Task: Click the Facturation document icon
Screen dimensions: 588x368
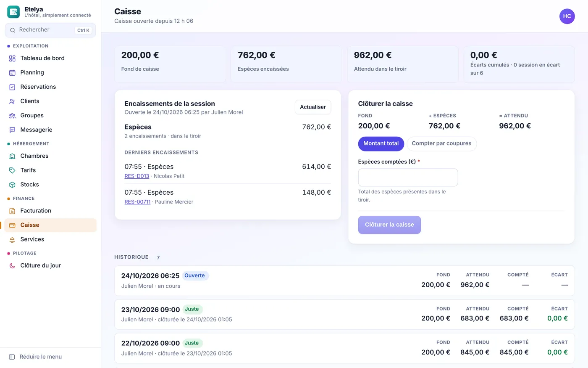Action: point(12,211)
